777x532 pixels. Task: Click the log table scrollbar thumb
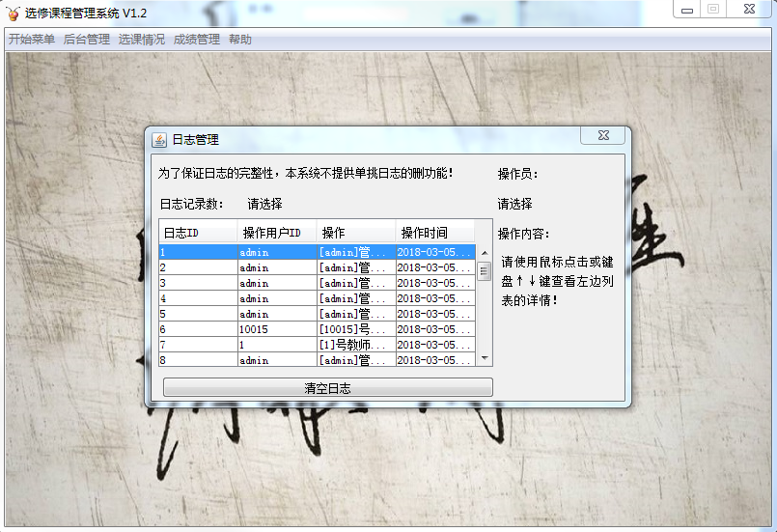click(x=484, y=271)
